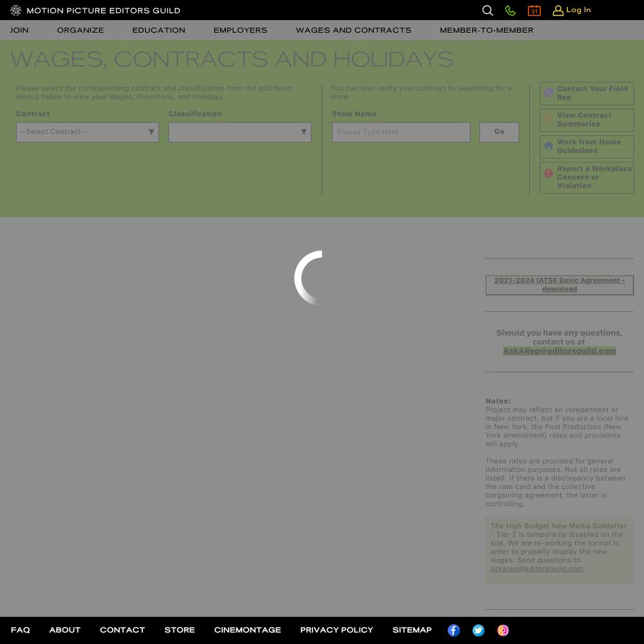
Task: Select Member-to-Member in navigation
Action: [486, 30]
